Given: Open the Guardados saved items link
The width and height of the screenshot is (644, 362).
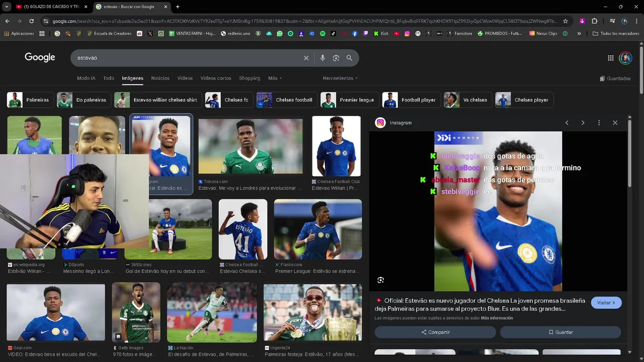Looking at the screenshot, I should click(615, 78).
